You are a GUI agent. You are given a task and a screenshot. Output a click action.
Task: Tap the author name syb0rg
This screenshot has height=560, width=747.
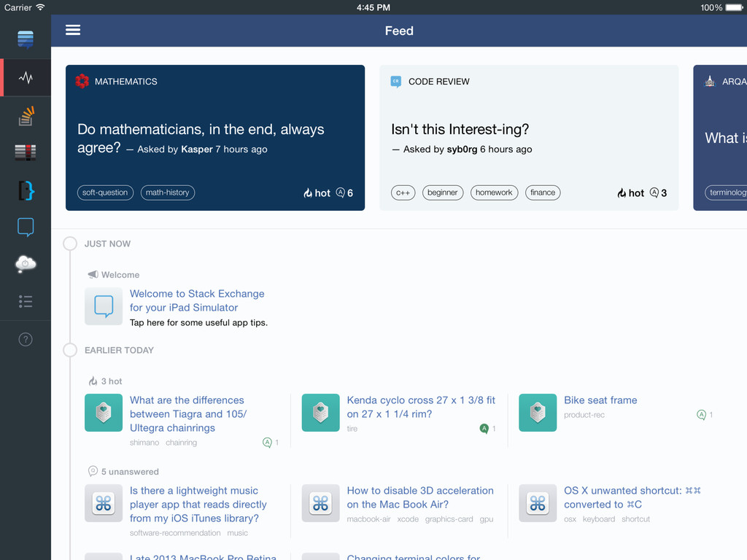(x=462, y=149)
